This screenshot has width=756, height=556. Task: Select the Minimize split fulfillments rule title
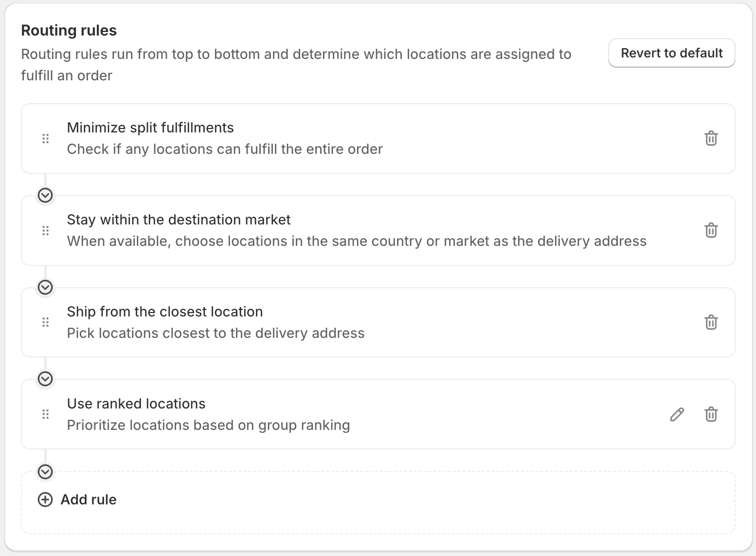point(150,128)
